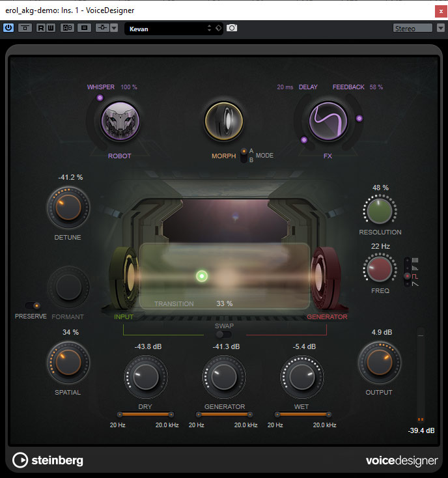Viewport: 448px width, 478px height.
Task: Open the Kevan preset dropdown
Action: coord(169,28)
